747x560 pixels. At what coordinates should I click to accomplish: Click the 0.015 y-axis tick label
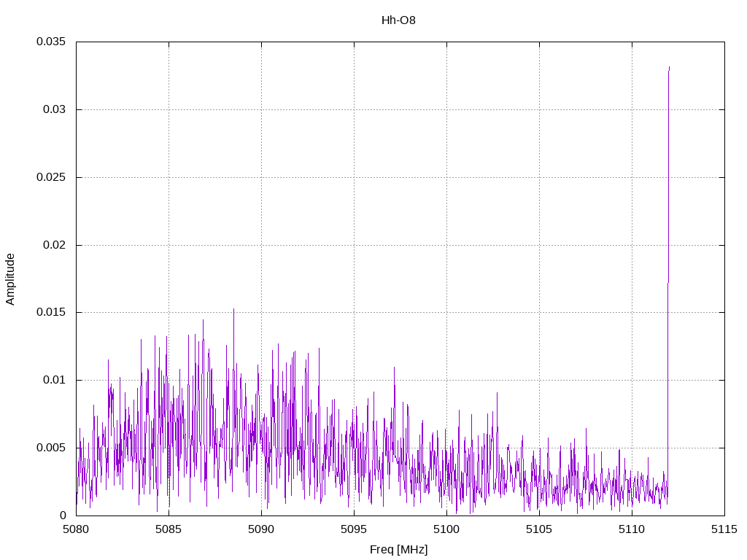[51, 312]
